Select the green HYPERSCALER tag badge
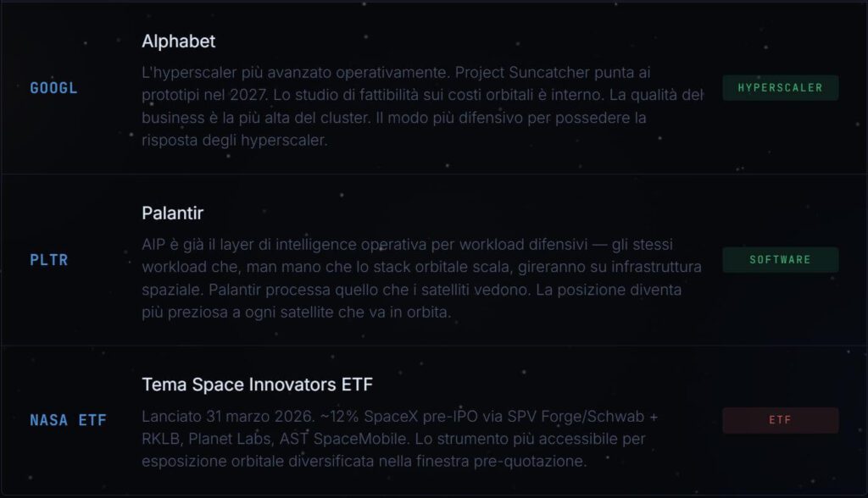Image resolution: width=868 pixels, height=498 pixels. click(780, 88)
